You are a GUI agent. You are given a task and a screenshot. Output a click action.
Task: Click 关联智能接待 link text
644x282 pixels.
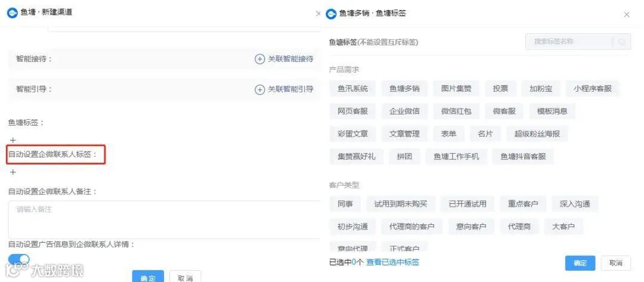click(x=290, y=59)
